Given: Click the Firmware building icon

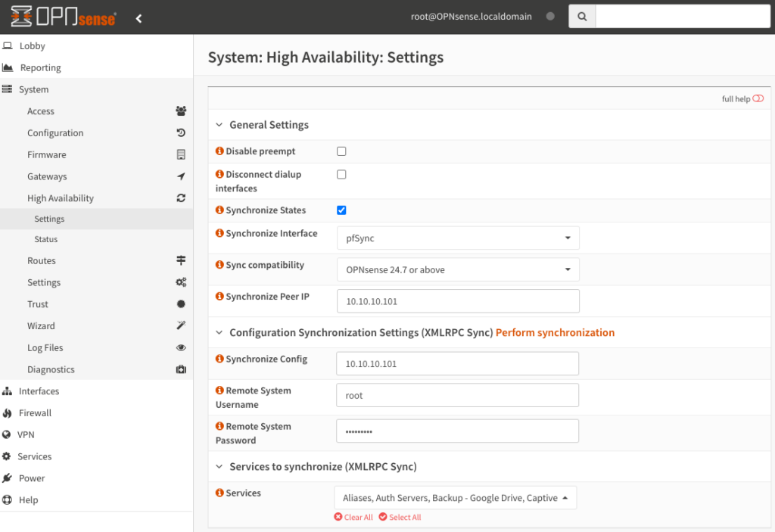Looking at the screenshot, I should 181,154.
